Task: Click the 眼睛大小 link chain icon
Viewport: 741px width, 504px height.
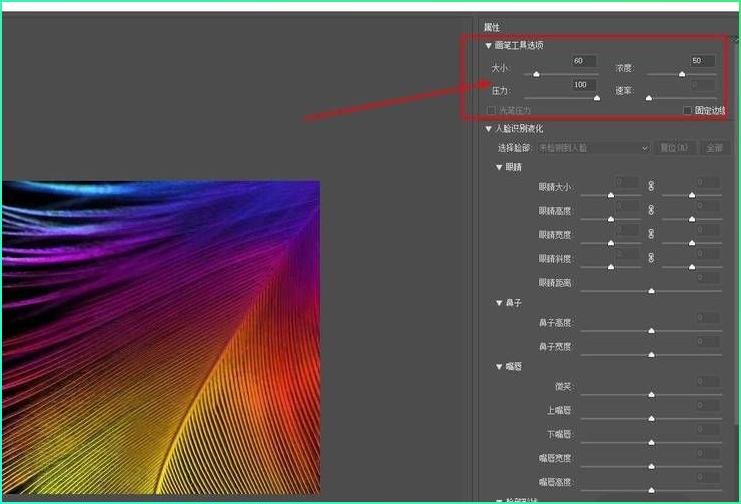Action: tap(651, 186)
